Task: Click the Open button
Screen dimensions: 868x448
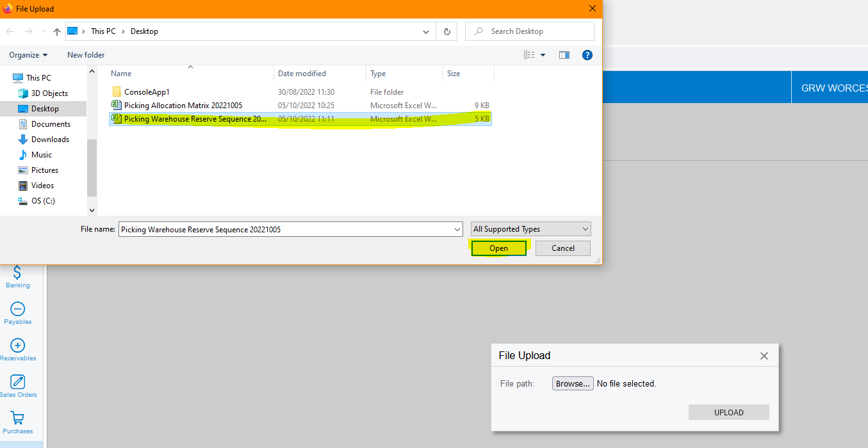Action: [498, 248]
